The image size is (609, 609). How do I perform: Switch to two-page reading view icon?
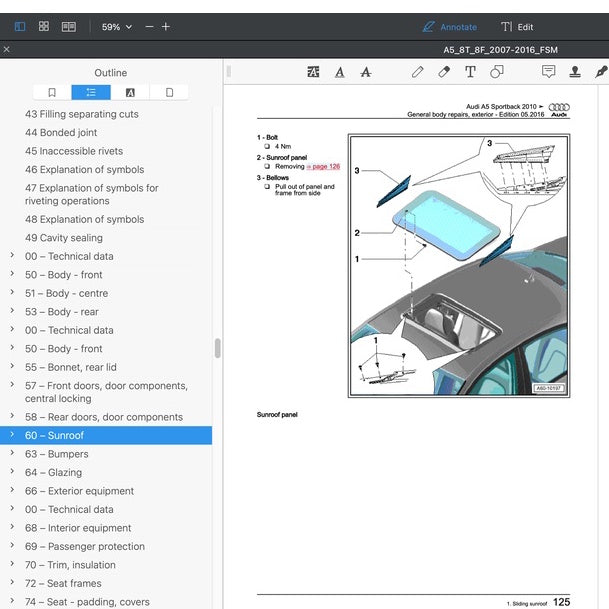[69, 26]
